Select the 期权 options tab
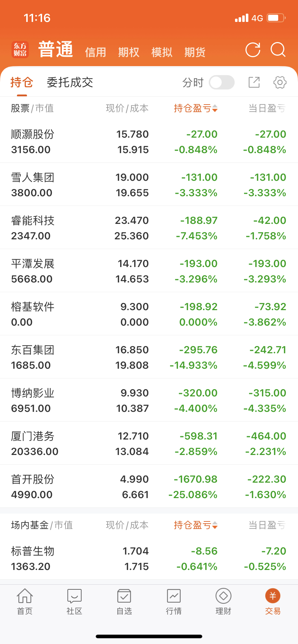The height and width of the screenshot is (644, 298). click(x=128, y=52)
